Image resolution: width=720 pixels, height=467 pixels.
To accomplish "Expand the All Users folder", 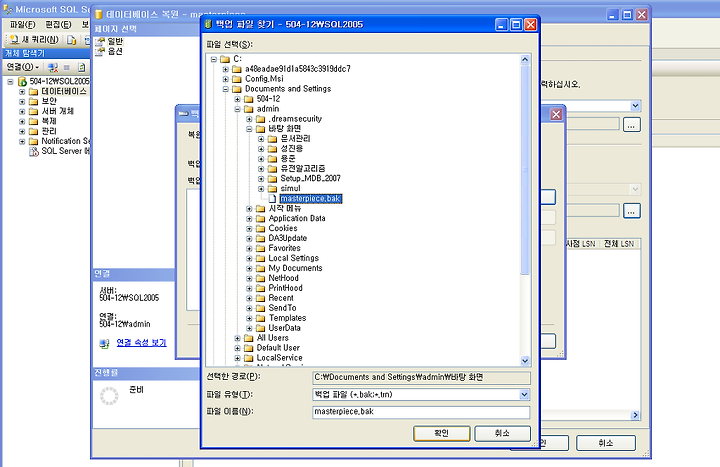I will (237, 338).
